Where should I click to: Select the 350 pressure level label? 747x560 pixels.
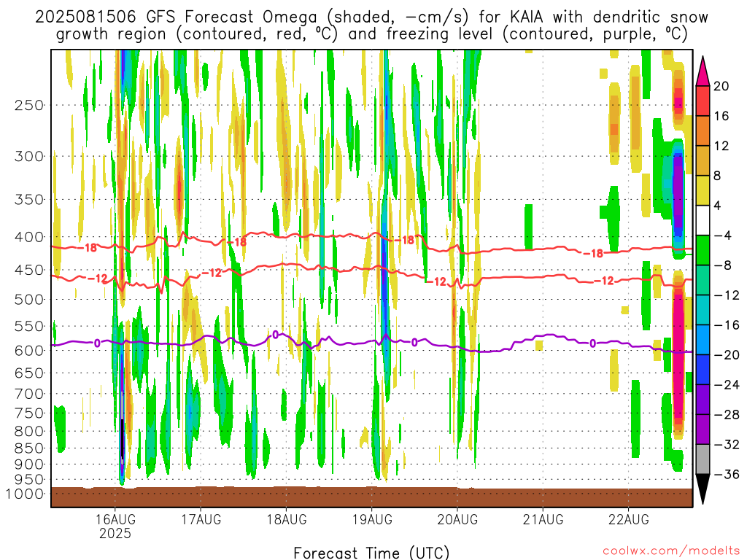29,200
